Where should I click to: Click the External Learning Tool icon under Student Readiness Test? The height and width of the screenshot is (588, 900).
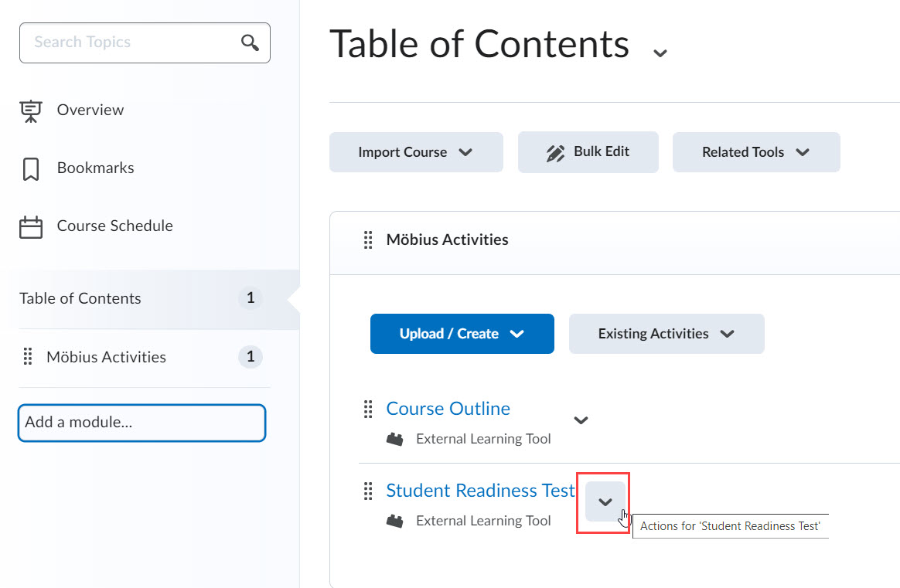click(394, 520)
